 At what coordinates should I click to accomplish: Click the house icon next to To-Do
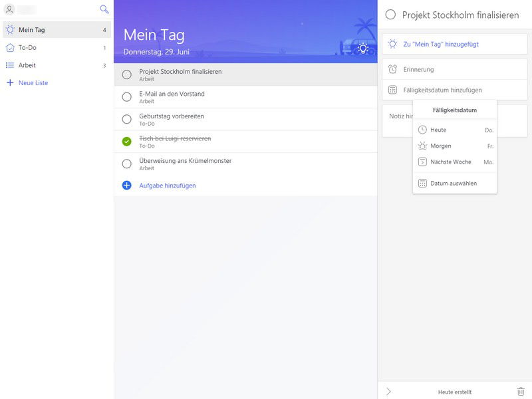(10, 47)
